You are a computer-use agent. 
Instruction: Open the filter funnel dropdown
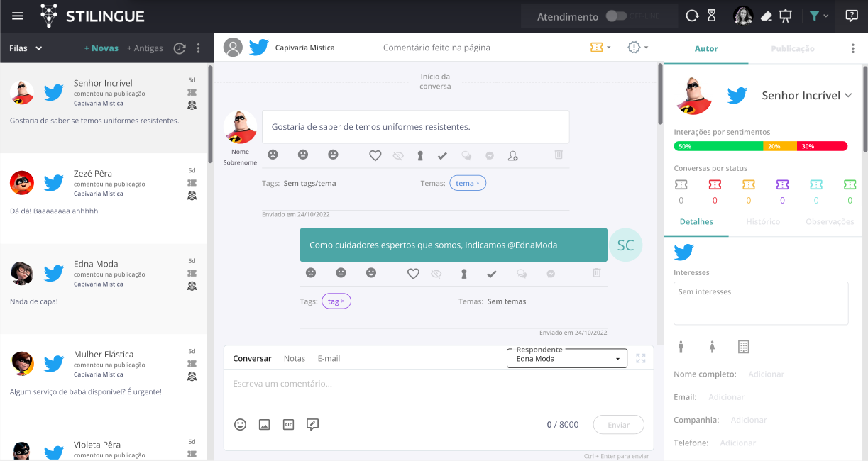(818, 16)
